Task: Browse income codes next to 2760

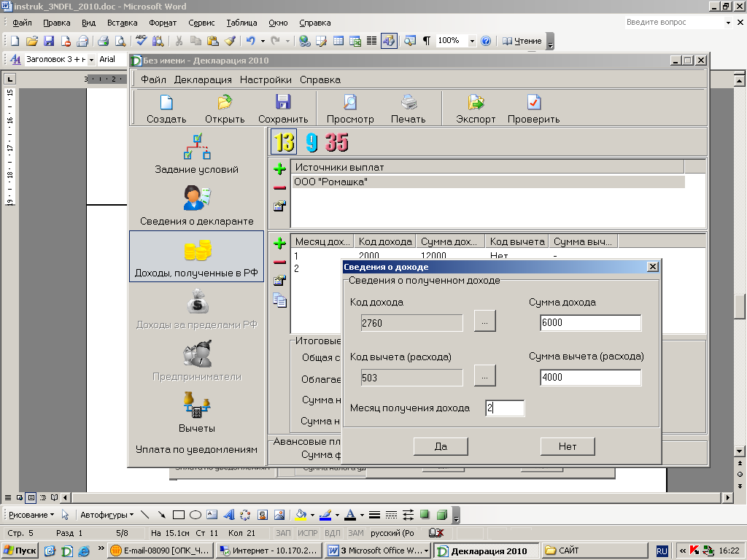Action: point(484,321)
